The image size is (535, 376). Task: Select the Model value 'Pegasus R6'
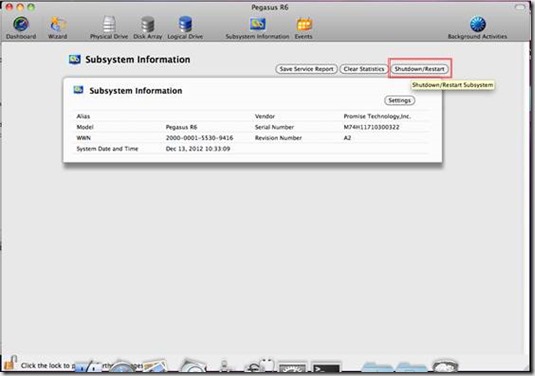point(182,127)
